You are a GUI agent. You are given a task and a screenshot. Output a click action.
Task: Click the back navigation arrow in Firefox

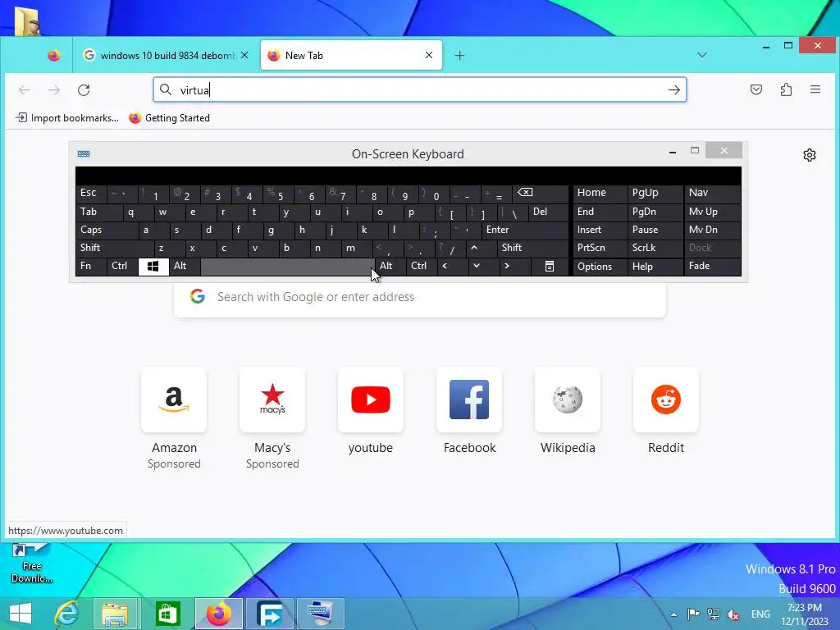pyautogui.click(x=24, y=90)
